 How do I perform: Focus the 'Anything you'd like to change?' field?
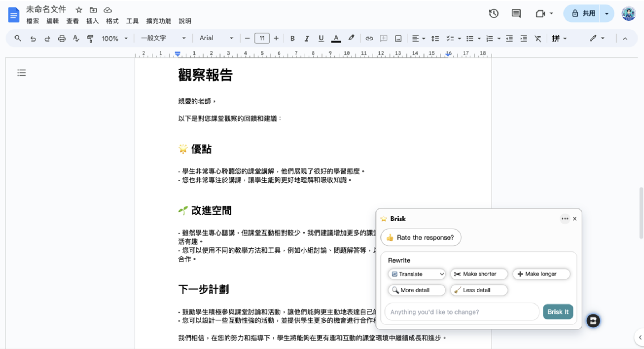[x=462, y=312]
